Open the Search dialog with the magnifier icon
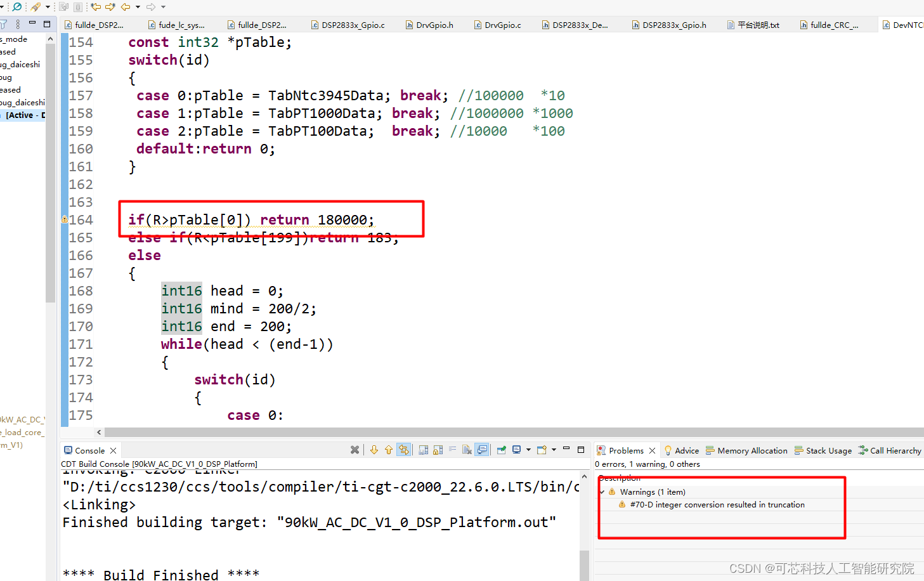 [17, 6]
